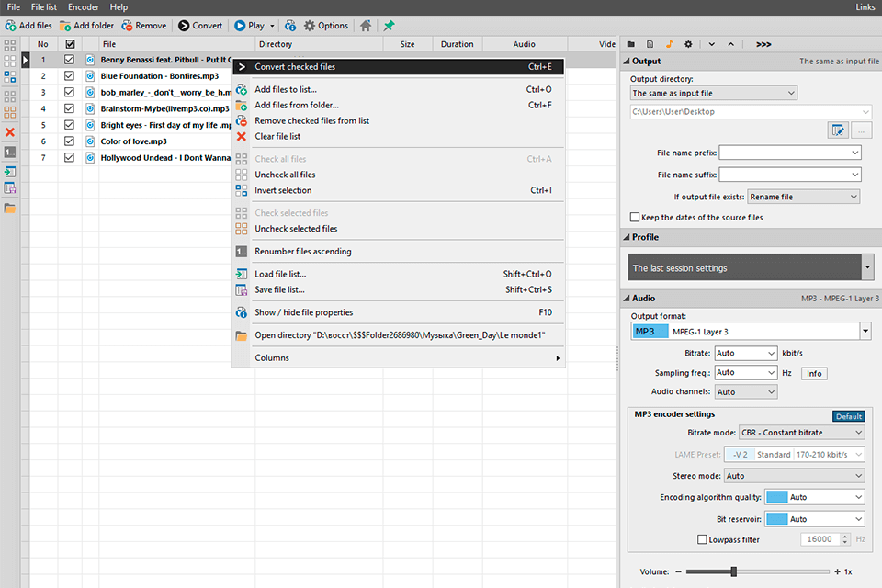The width and height of the screenshot is (882, 588).
Task: Click the red X icon in left sidebar
Action: coord(10,132)
